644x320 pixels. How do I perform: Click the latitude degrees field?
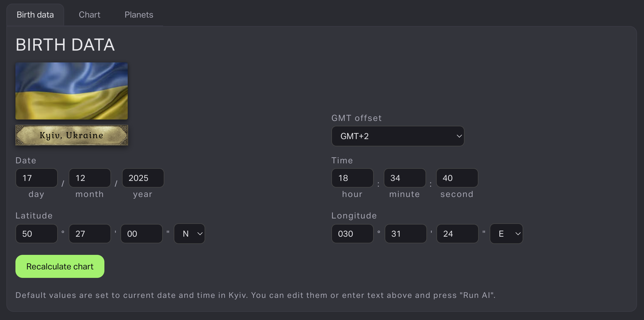click(x=36, y=234)
